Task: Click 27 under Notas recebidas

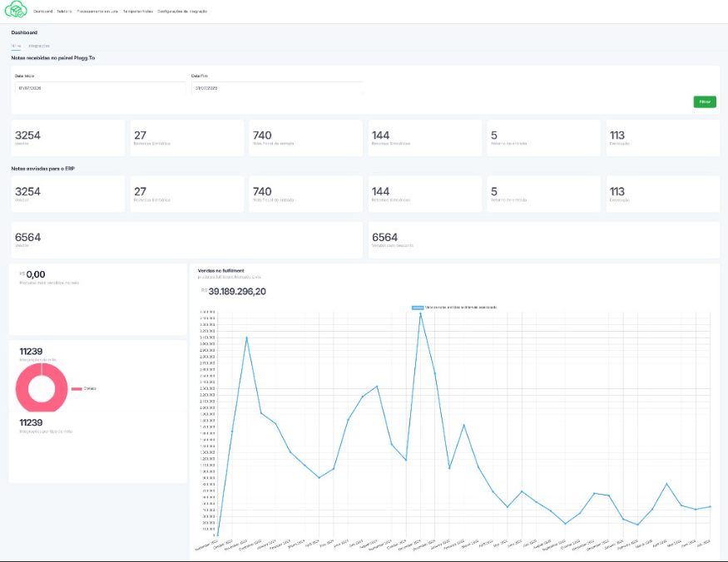Action: [141, 136]
